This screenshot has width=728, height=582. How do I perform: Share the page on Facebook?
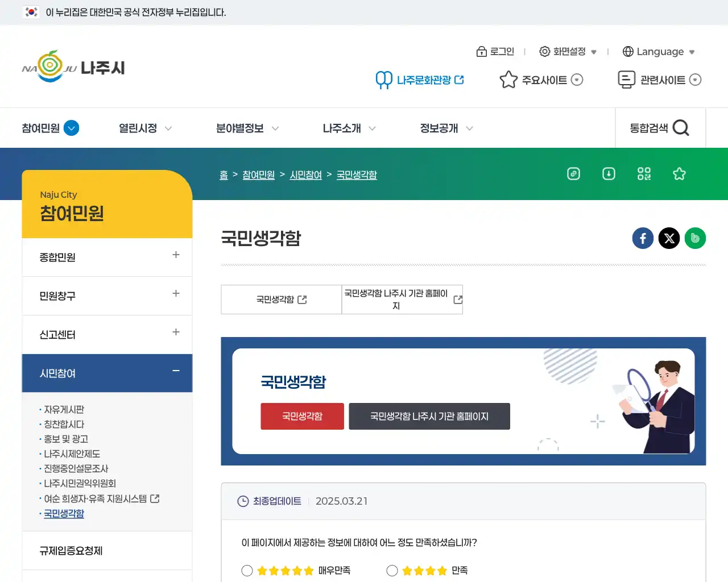point(643,238)
